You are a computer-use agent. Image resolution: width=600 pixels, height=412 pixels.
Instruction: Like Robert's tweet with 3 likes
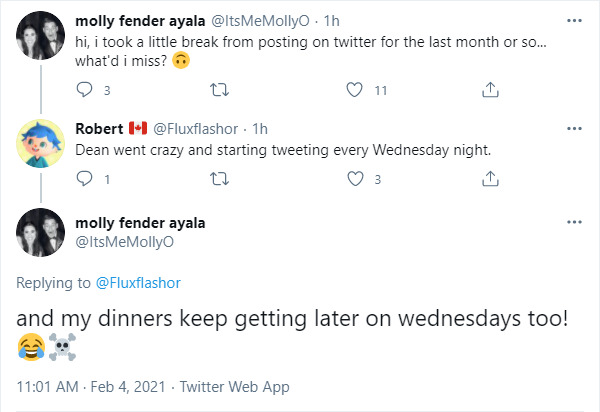353,179
